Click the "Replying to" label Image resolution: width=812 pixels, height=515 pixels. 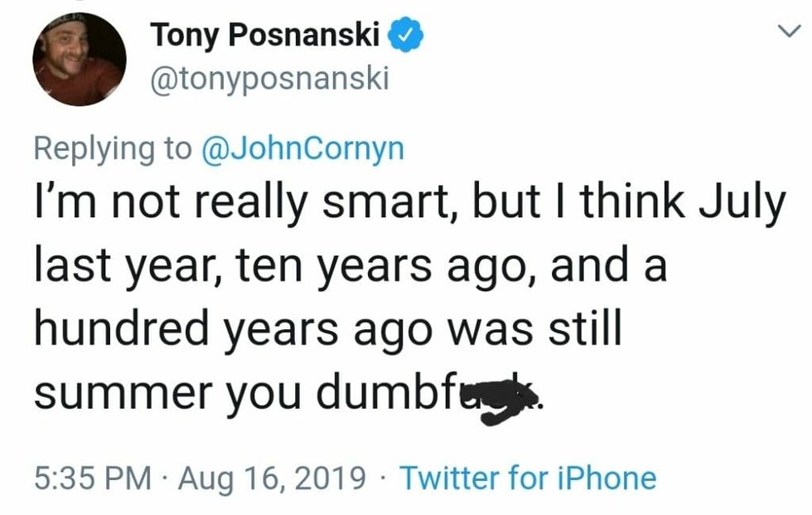tap(113, 148)
